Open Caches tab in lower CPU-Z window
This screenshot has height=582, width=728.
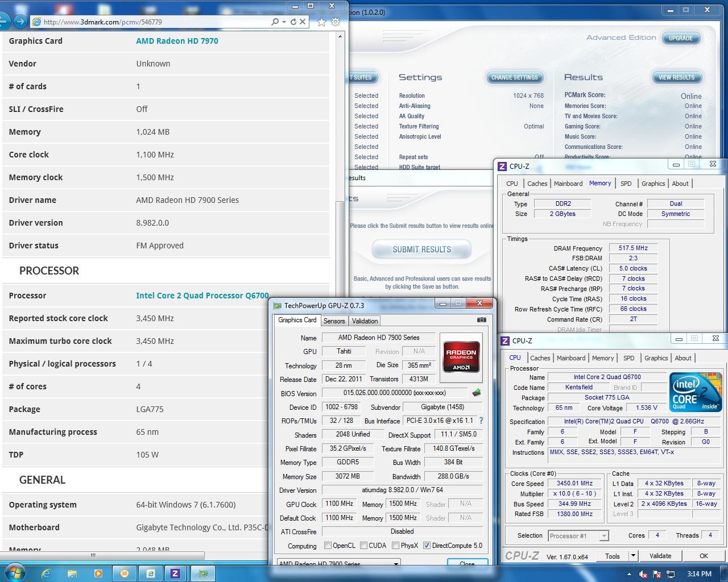(x=540, y=358)
